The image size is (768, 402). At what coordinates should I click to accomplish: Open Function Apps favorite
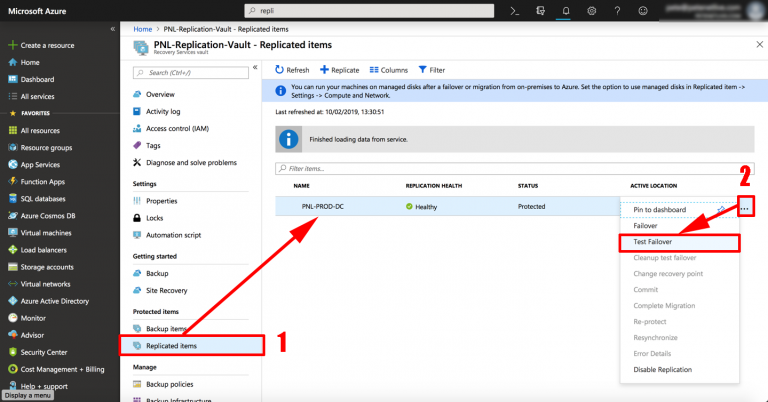pos(37,182)
